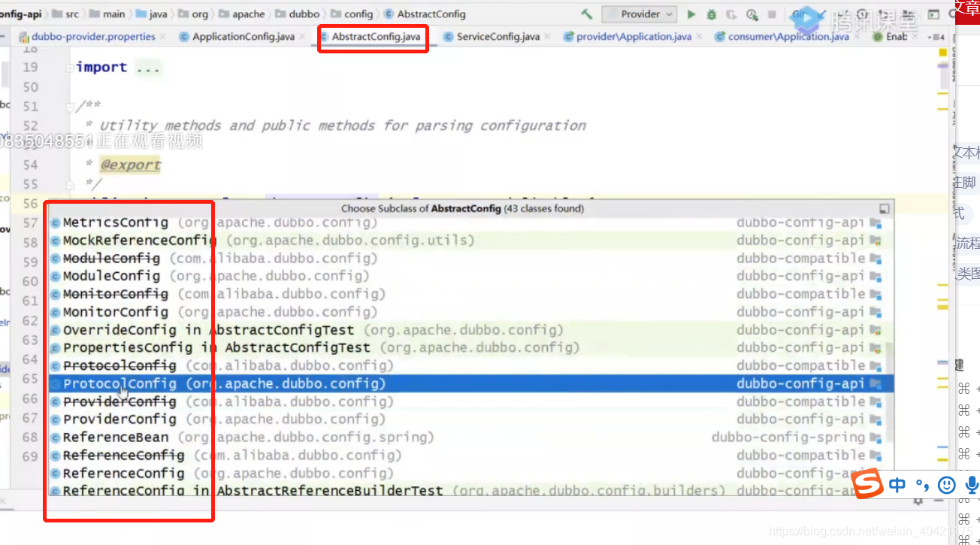Start debugging with the bug icon
Screen dimensions: 980x545
point(711,14)
